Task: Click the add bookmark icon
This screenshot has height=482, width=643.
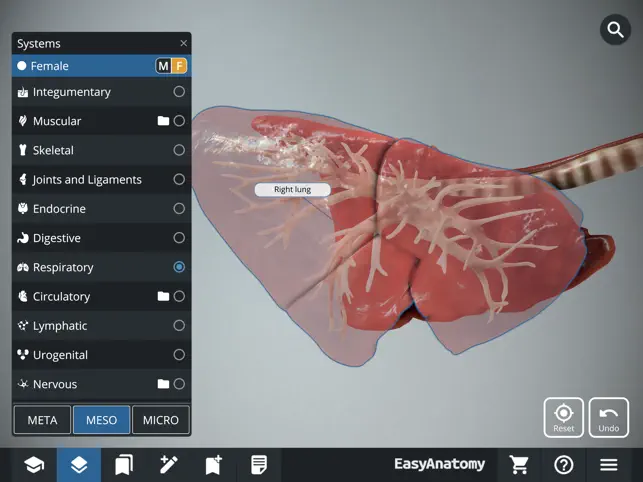Action: tap(214, 465)
